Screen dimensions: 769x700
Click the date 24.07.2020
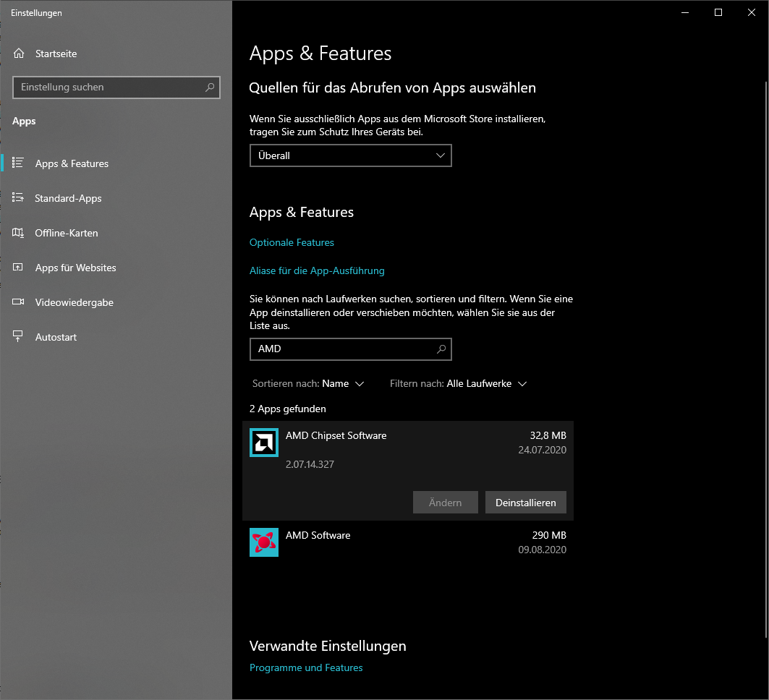pos(543,450)
